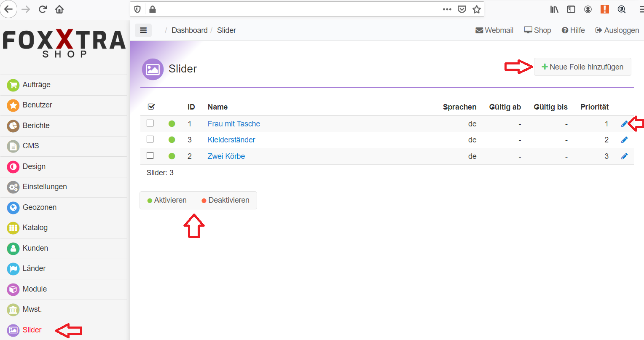The width and height of the screenshot is (644, 340).
Task: Check the box for Frau mit Tasche
Action: (x=150, y=123)
